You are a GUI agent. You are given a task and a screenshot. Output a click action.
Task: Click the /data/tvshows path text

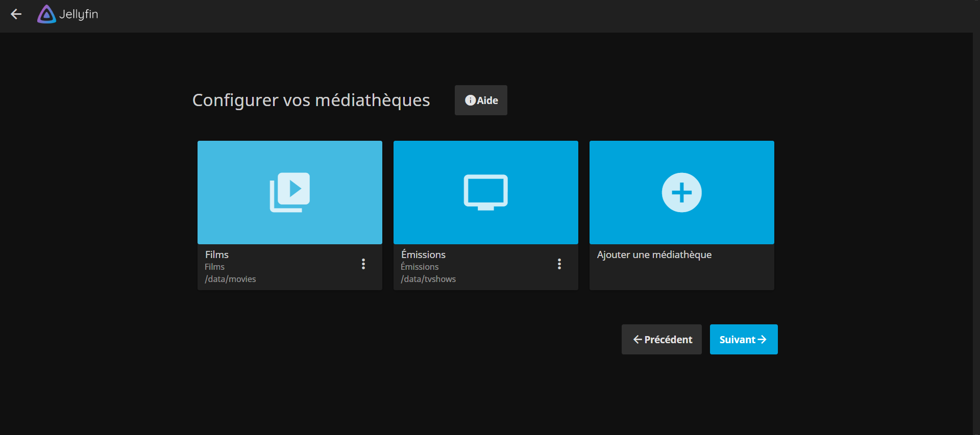pyautogui.click(x=428, y=279)
